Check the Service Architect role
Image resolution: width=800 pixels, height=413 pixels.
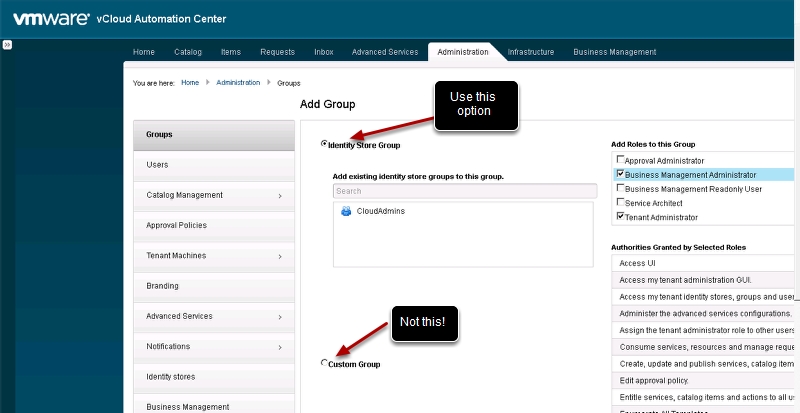point(620,202)
